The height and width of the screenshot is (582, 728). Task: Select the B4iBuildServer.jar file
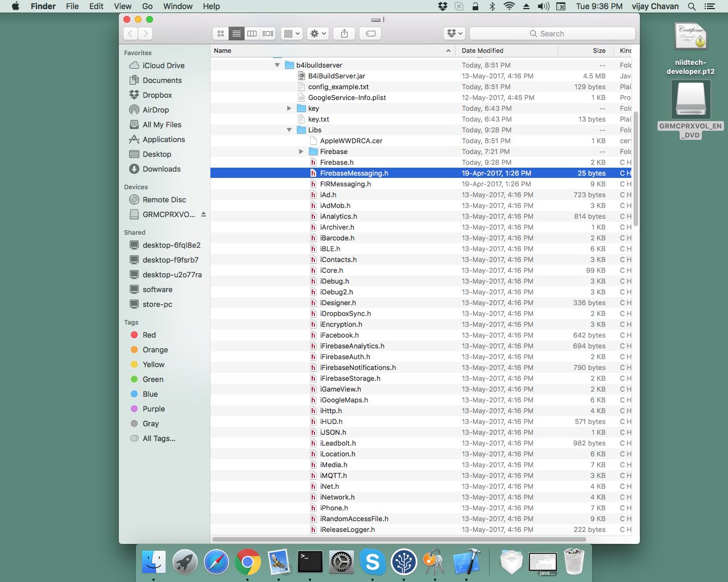coord(337,76)
